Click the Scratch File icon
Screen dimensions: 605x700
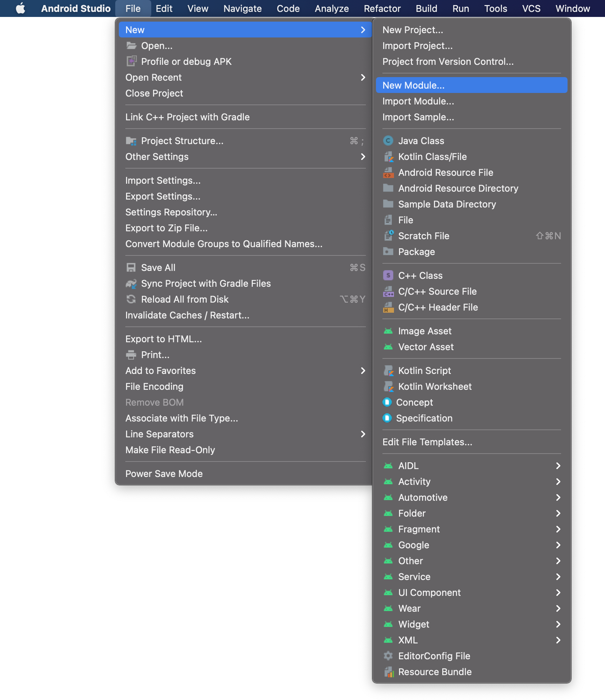389,236
